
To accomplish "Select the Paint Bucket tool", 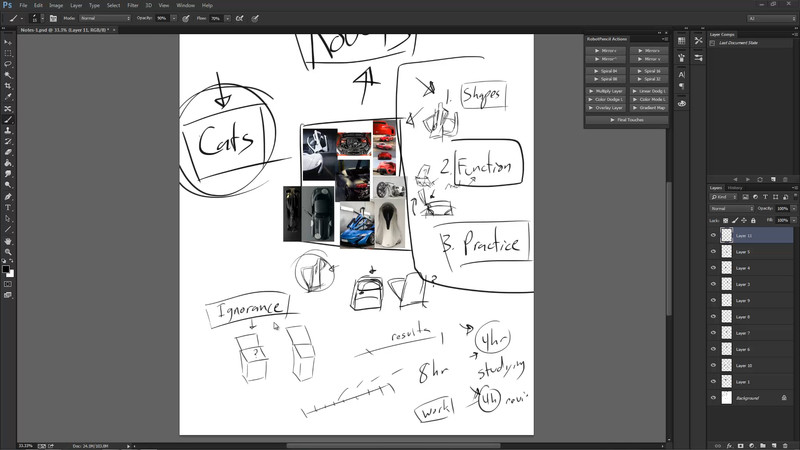I will click(8, 163).
